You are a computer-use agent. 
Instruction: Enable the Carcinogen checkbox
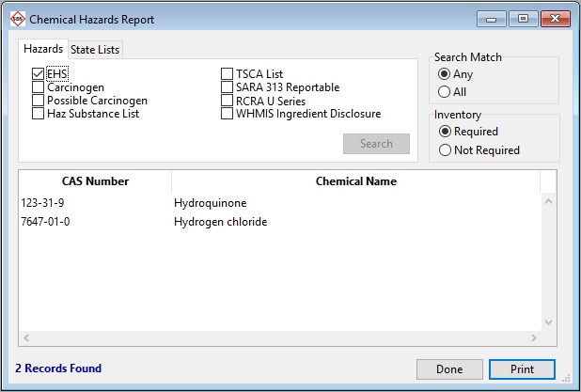[x=39, y=87]
